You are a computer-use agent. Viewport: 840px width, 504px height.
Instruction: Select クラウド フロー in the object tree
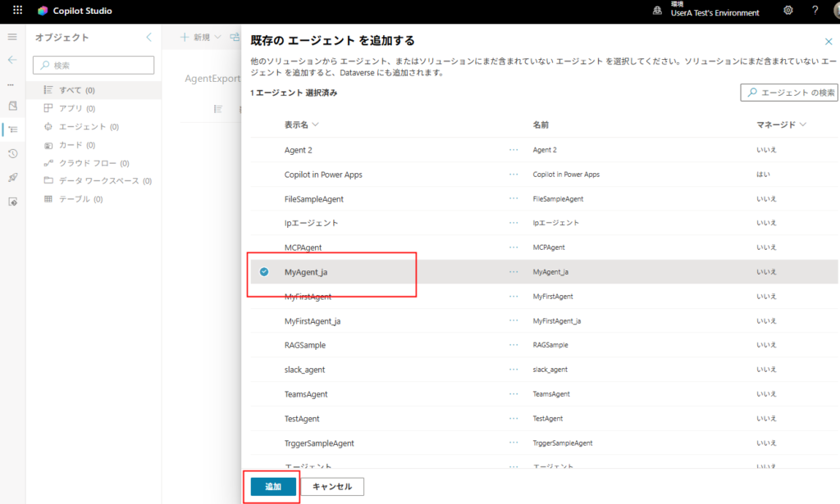87,163
